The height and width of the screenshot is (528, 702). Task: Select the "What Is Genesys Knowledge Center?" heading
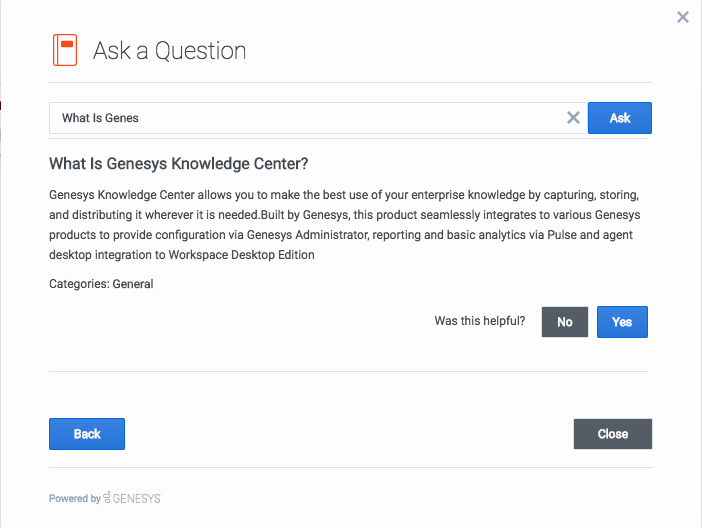point(179,164)
